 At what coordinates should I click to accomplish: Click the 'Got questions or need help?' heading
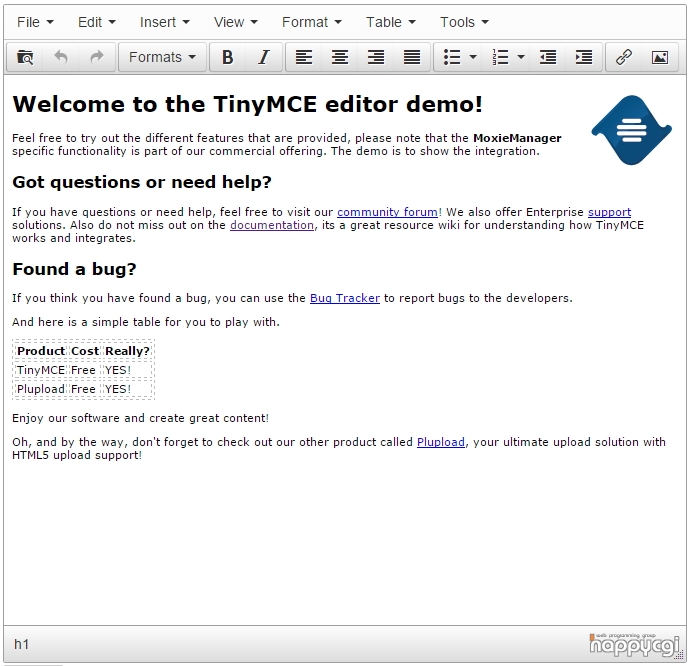click(x=142, y=182)
